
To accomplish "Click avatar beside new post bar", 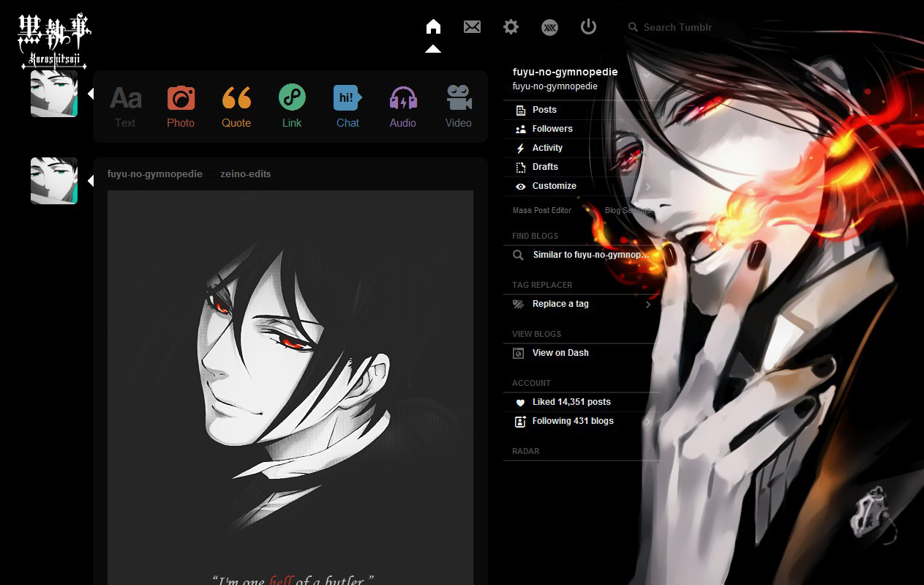I will pyautogui.click(x=54, y=94).
